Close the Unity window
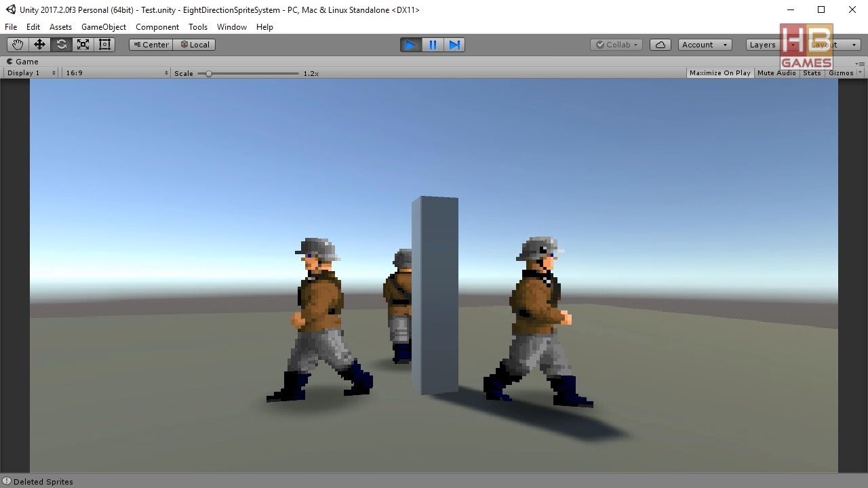868x488 pixels. [x=852, y=9]
